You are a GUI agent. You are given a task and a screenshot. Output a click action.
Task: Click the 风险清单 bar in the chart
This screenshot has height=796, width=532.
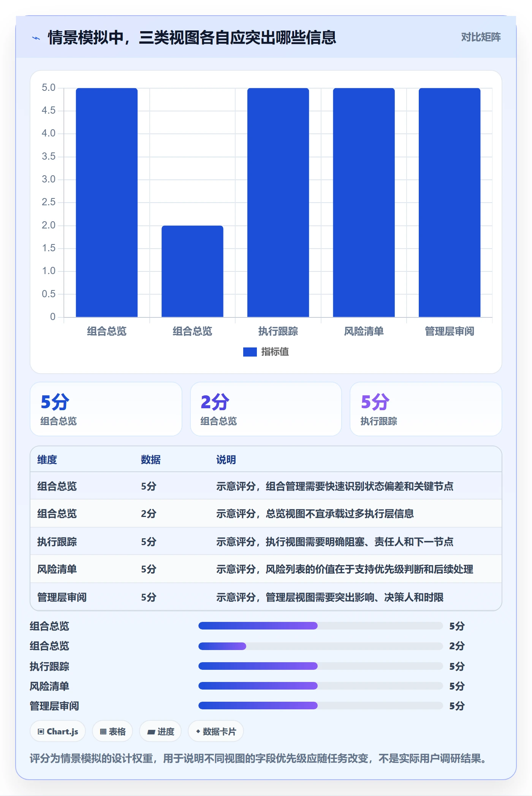click(364, 202)
